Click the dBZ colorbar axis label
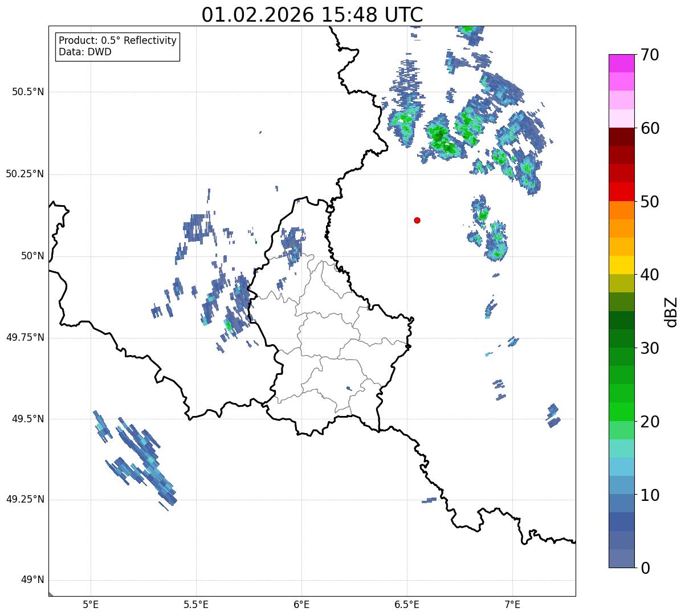The image size is (685, 616). point(671,311)
